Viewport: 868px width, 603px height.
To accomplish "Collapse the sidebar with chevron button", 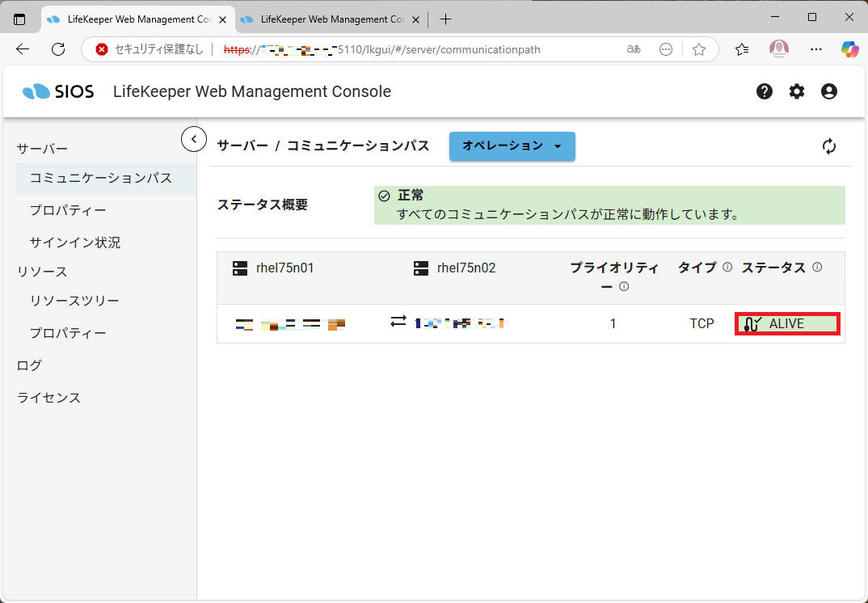I will click(194, 139).
